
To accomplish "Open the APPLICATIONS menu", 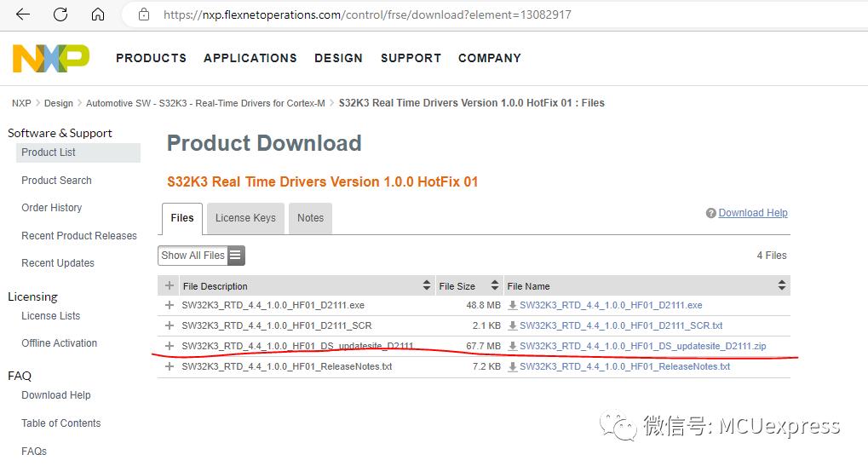I will coord(250,58).
